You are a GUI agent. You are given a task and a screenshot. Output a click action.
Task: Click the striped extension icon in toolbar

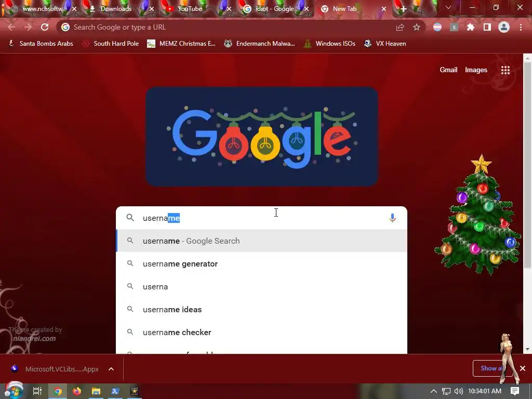click(x=437, y=27)
